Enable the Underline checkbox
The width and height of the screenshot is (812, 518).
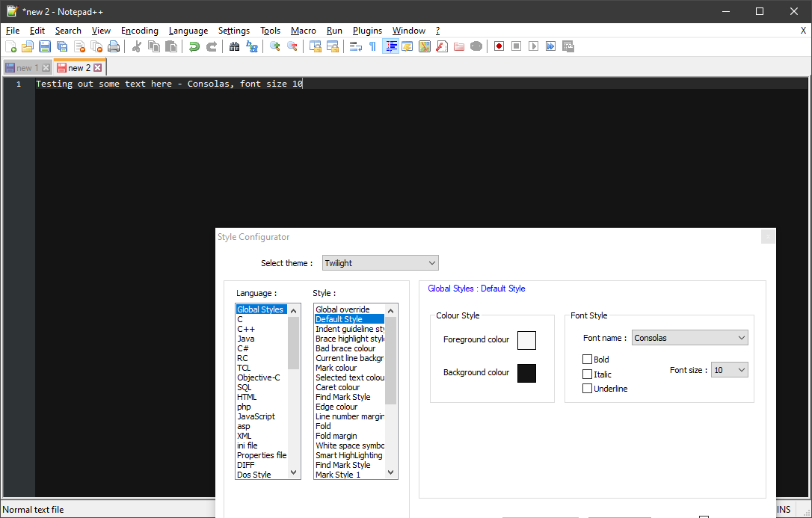(x=587, y=389)
